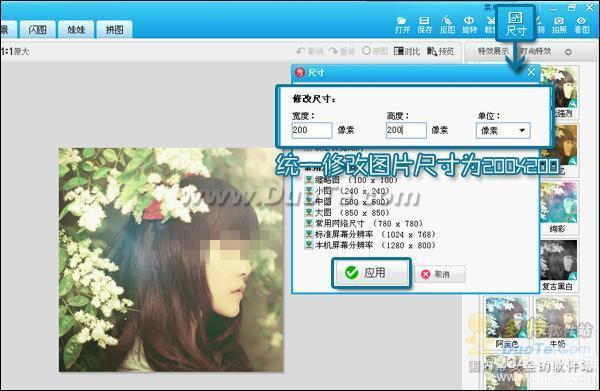Switch to the 拼图 tab
Viewport: 600px width, 391px height.
click(114, 29)
